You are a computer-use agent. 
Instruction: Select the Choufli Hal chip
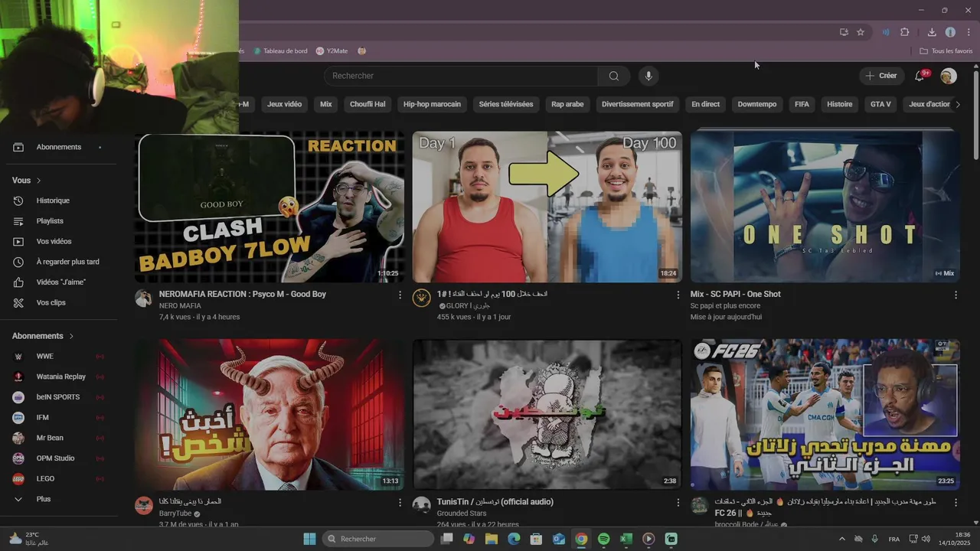point(367,104)
